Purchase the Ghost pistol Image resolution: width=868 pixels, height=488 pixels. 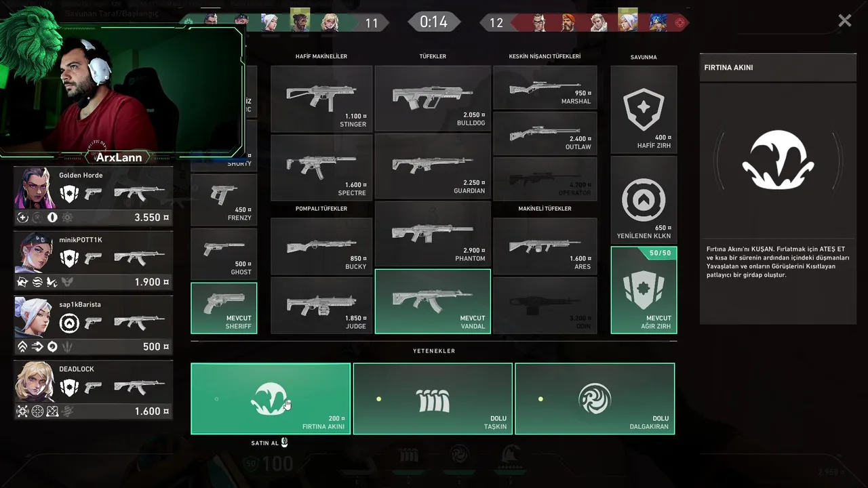pyautogui.click(x=224, y=254)
